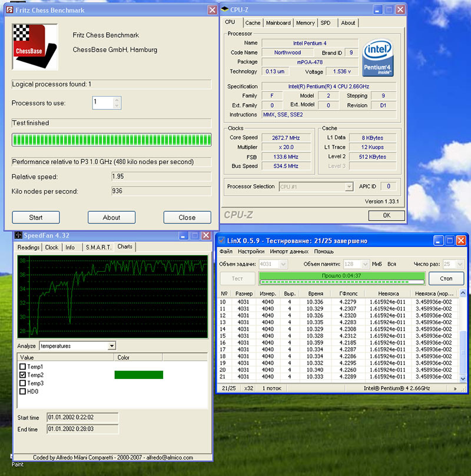
Task: Click the Close button in Fritz Benchmark
Action: (187, 217)
